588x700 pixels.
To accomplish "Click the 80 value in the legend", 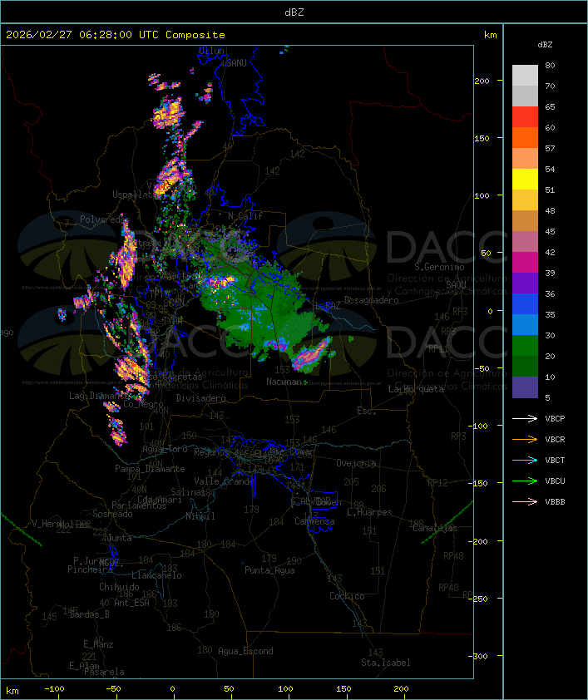I will pyautogui.click(x=550, y=65).
